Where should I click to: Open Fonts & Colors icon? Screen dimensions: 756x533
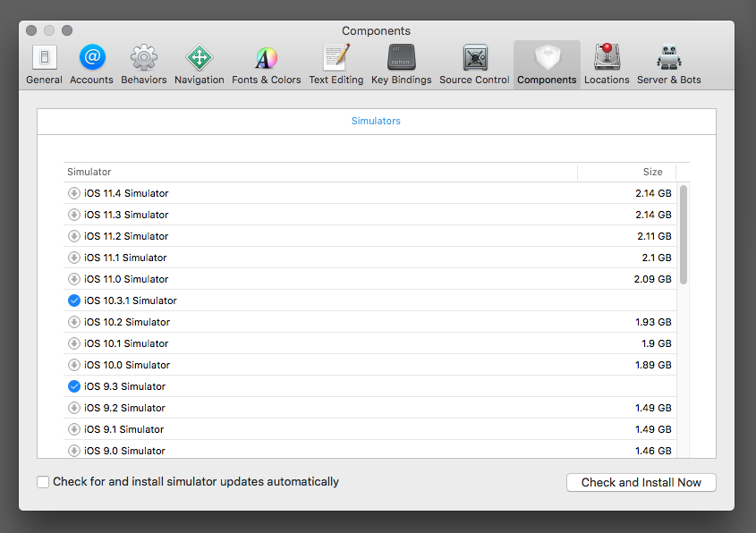tap(266, 58)
